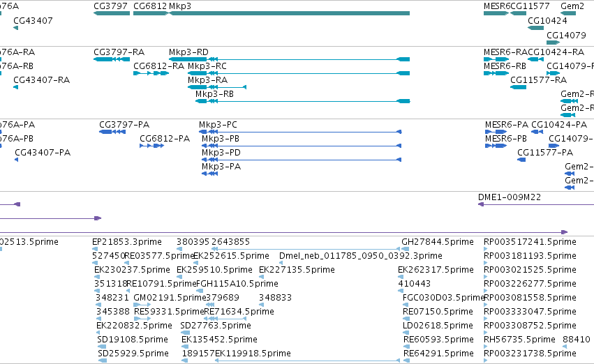Viewport: 594px width, 364px height.
Task: Select the RE03577.5prime EST label
Action: pyautogui.click(x=159, y=256)
